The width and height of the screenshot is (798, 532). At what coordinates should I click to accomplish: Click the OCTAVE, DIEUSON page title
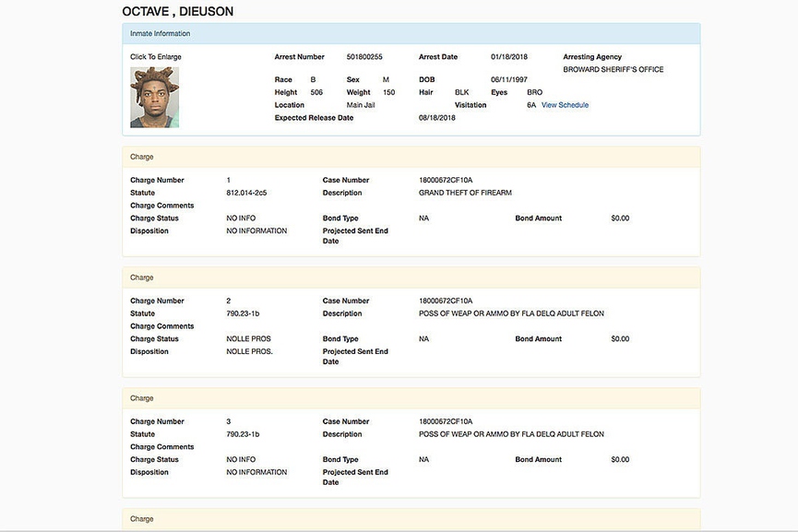pyautogui.click(x=178, y=11)
